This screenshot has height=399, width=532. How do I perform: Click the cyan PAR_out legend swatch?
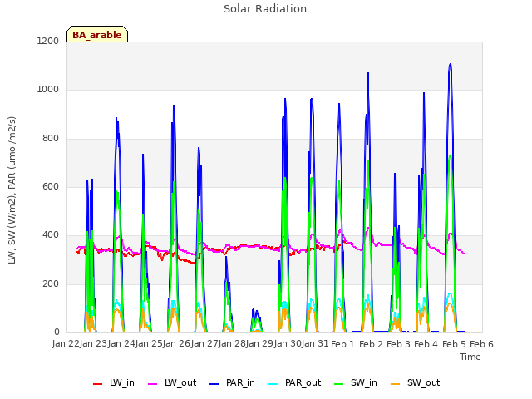273,384
